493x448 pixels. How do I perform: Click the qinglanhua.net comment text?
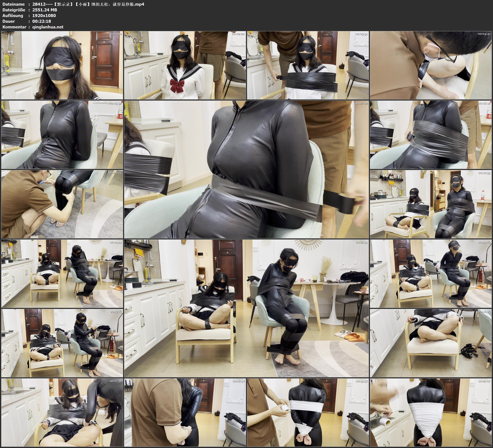[48, 27]
